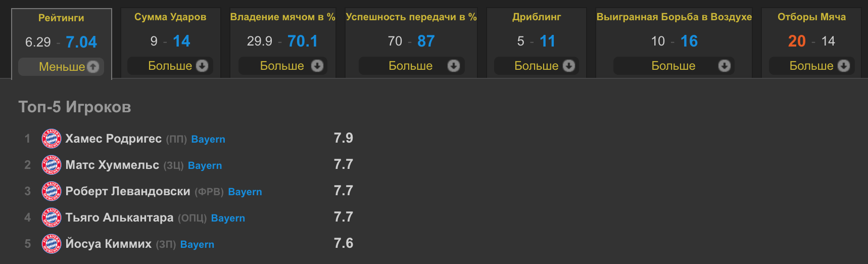Collapse Рейтинги section with Меньше
Screen dimensions: 868x264
(x=62, y=67)
